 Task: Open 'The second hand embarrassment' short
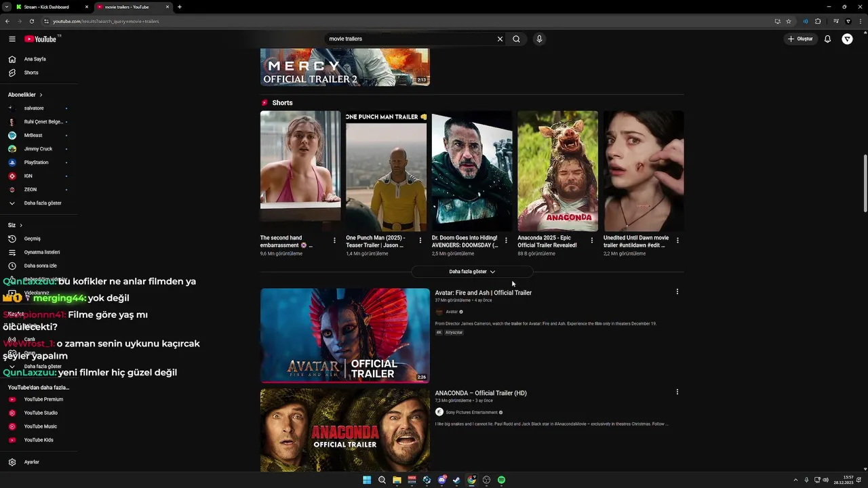coord(300,171)
